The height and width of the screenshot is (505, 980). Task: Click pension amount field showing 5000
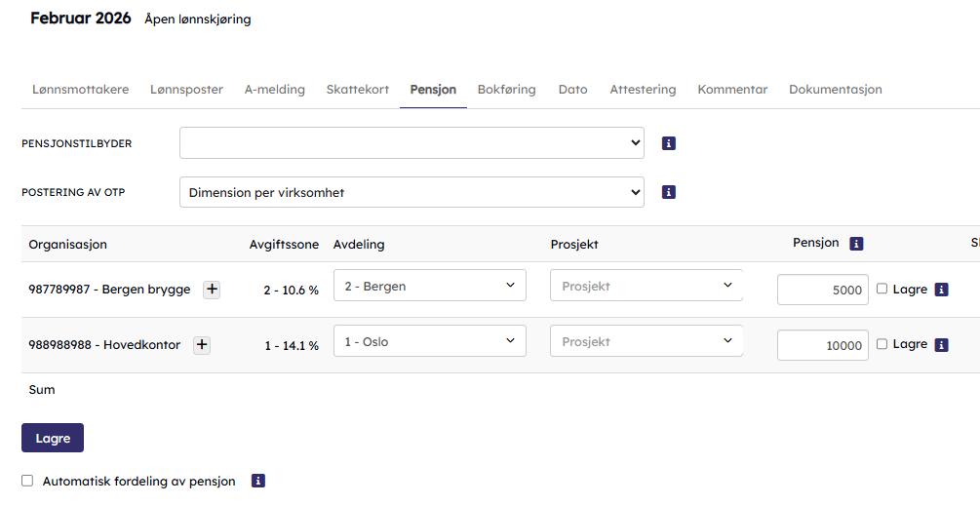pyautogui.click(x=822, y=290)
